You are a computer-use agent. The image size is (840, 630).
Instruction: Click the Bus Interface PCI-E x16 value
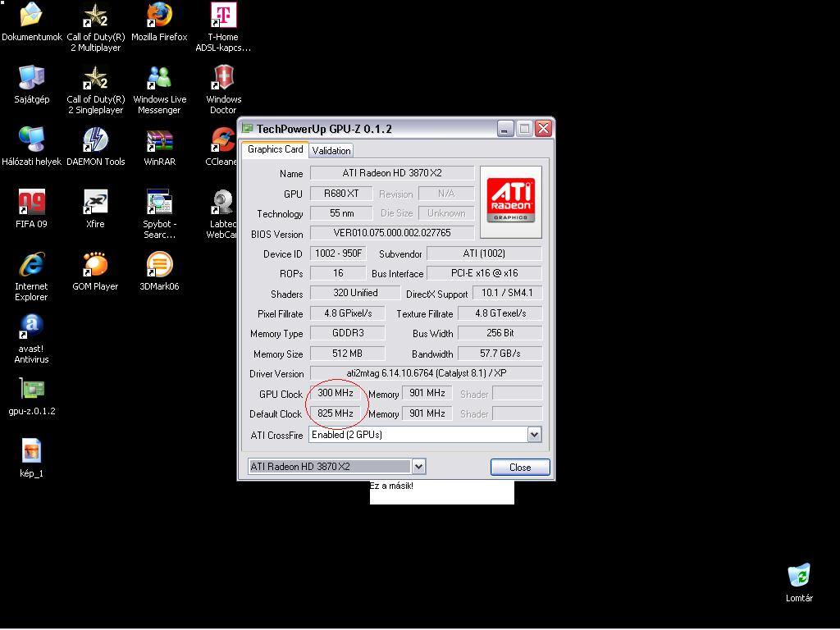point(484,273)
